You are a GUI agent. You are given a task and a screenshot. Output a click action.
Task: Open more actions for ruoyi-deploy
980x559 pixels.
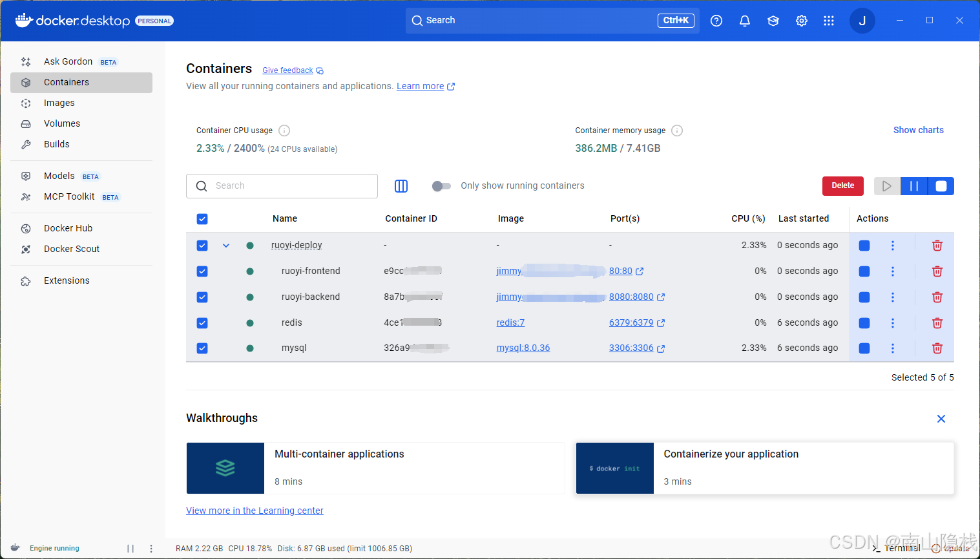pyautogui.click(x=893, y=246)
